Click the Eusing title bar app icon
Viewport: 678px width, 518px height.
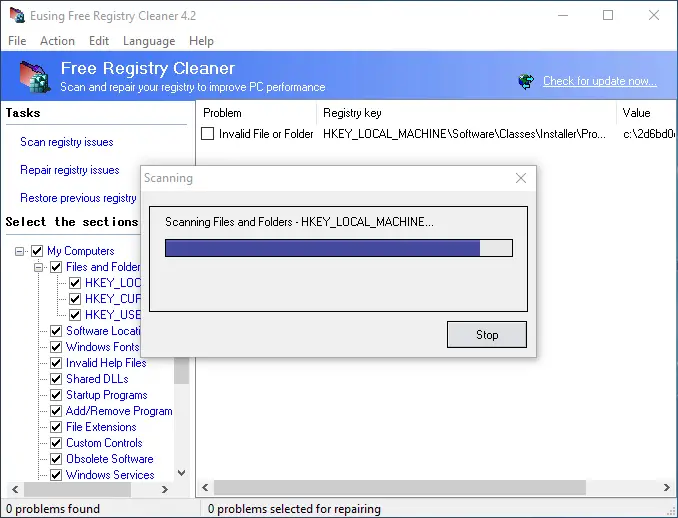pos(17,16)
